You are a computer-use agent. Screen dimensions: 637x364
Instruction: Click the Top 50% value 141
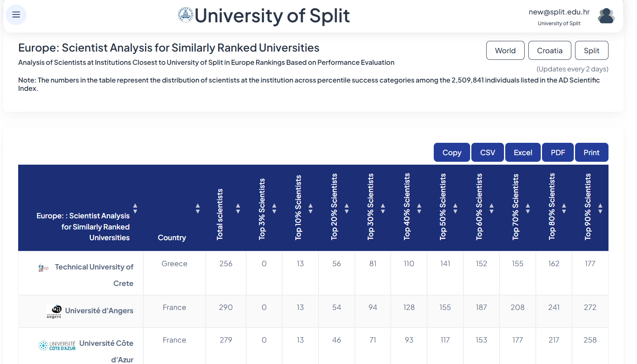pyautogui.click(x=445, y=264)
